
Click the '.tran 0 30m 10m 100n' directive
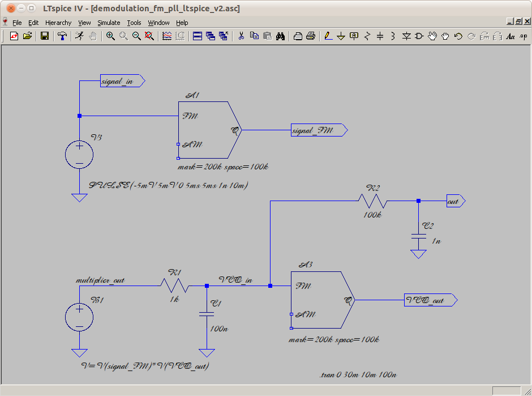click(358, 374)
